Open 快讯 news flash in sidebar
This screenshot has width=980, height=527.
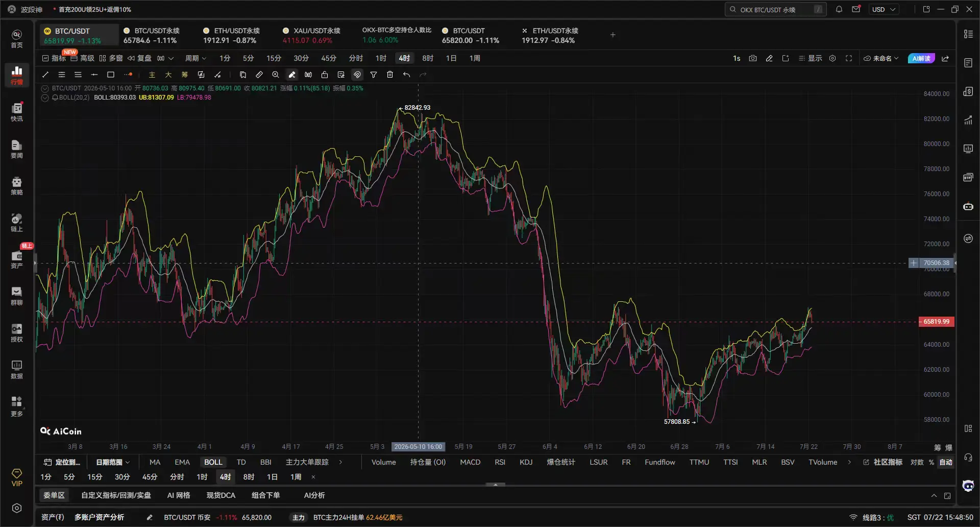17,112
